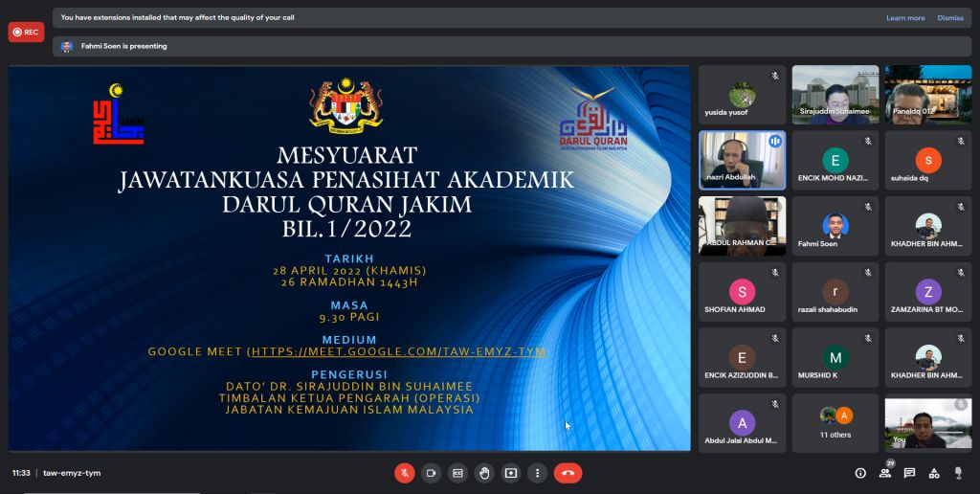Click the meet.google.com/taw-emyz-tym link in the slide
Image resolution: width=980 pixels, height=494 pixels.
399,352
